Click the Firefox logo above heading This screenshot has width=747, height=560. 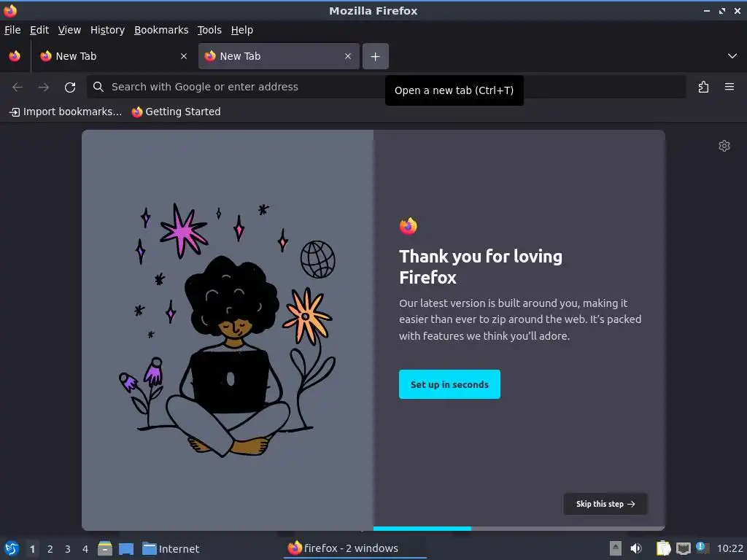(x=409, y=226)
